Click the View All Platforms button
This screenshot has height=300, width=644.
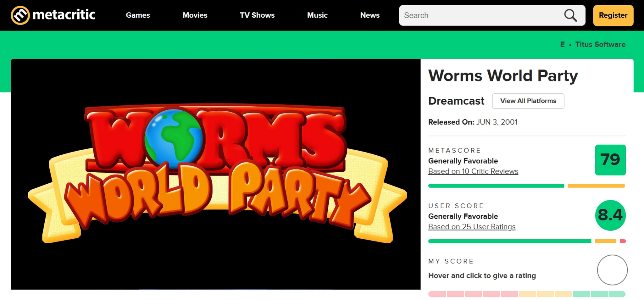[x=528, y=101]
